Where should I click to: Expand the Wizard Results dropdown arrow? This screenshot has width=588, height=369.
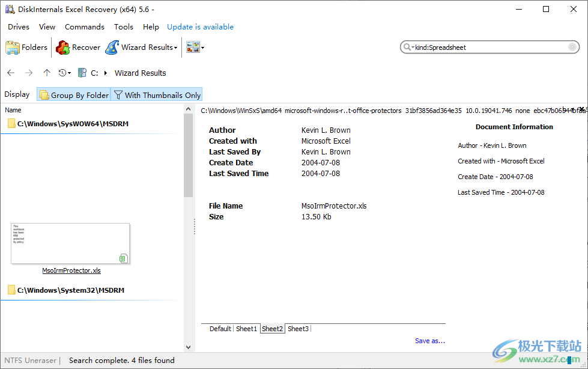coord(175,47)
